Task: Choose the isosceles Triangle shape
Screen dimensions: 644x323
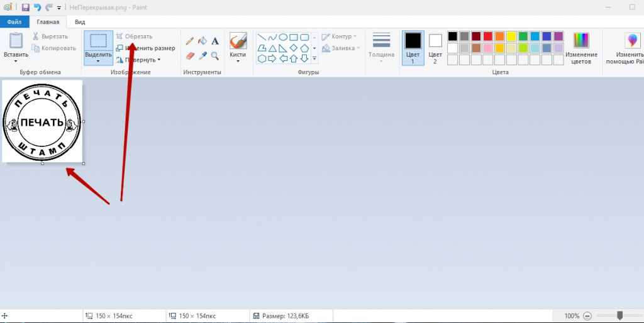Action: coord(272,48)
